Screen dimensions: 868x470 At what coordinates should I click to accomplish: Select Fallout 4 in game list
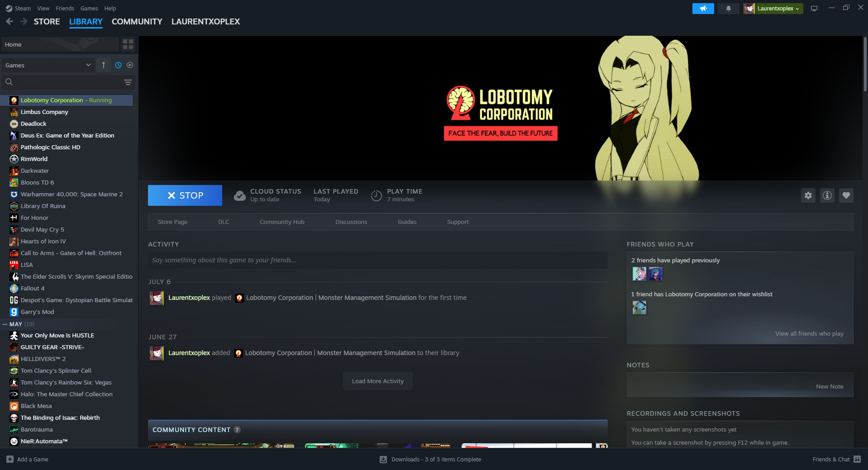[67, 289]
